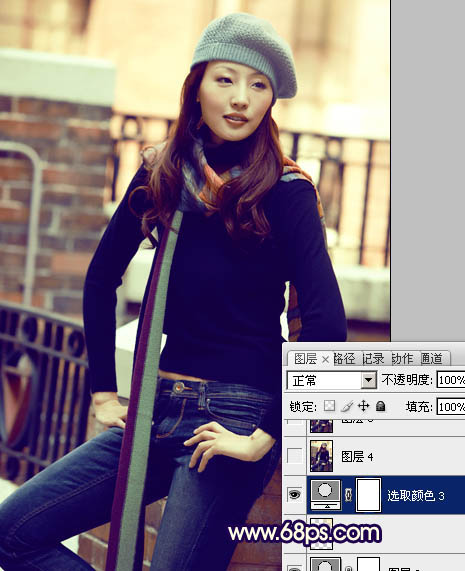This screenshot has height=571, width=465.
Task: Open the 动作 (Actions) tab
Action: 402,359
